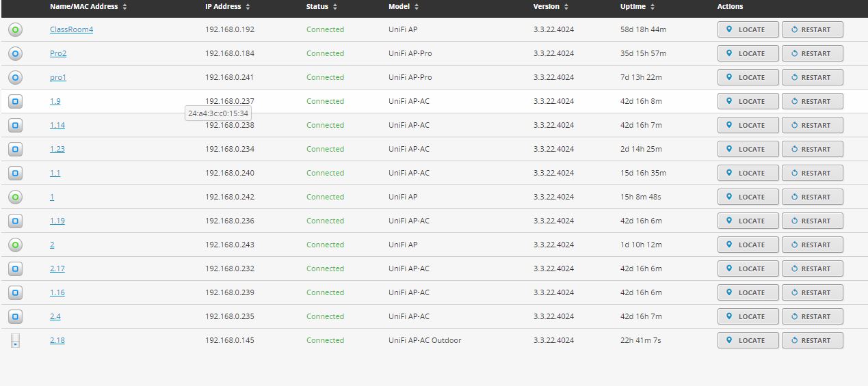868x386 pixels.
Task: Open the 2.17 device link
Action: pos(57,269)
